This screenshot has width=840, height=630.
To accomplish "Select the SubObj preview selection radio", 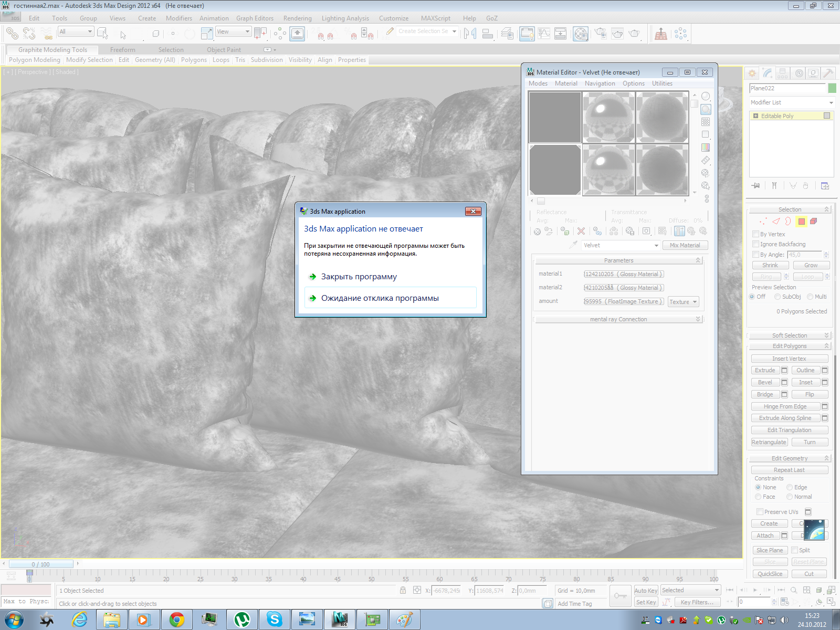I will [x=778, y=297].
